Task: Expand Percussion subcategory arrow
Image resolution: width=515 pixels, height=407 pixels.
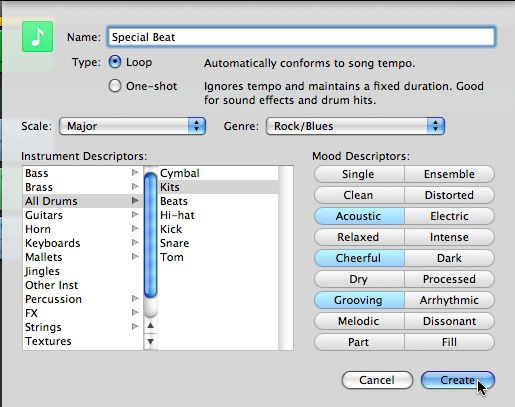Action: (x=135, y=299)
